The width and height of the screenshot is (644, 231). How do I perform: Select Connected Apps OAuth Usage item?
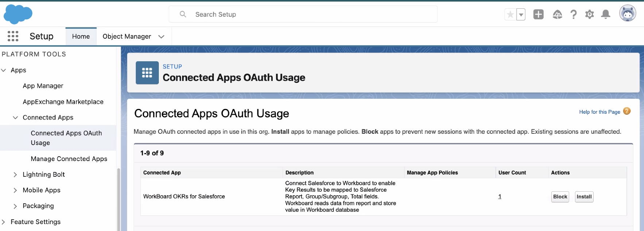coord(58,138)
